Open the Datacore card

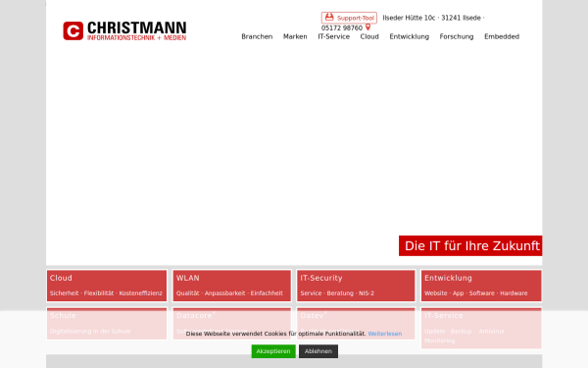pyautogui.click(x=231, y=323)
